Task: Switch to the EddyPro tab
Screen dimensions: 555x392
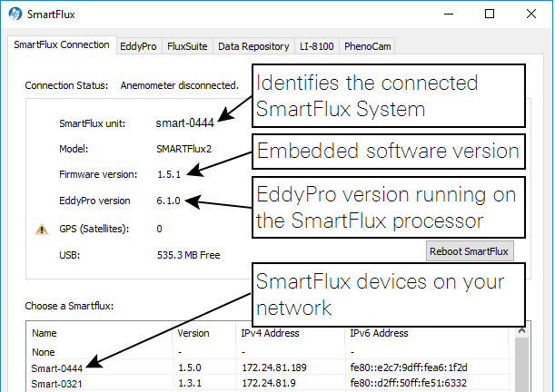Action: pos(139,46)
